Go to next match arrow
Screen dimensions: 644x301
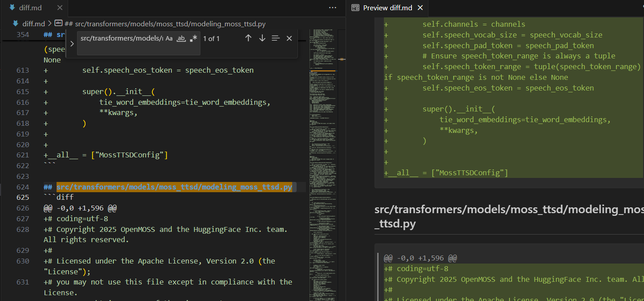point(262,38)
